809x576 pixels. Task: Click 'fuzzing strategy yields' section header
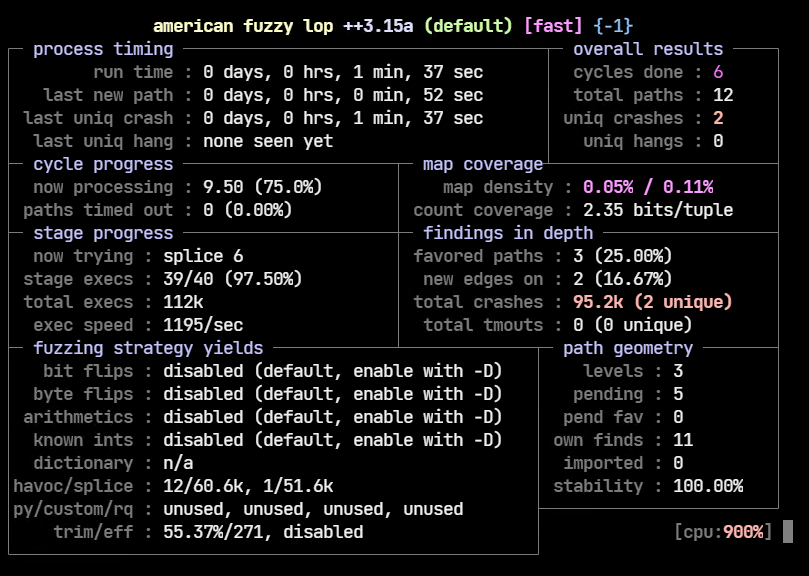pyautogui.click(x=148, y=348)
